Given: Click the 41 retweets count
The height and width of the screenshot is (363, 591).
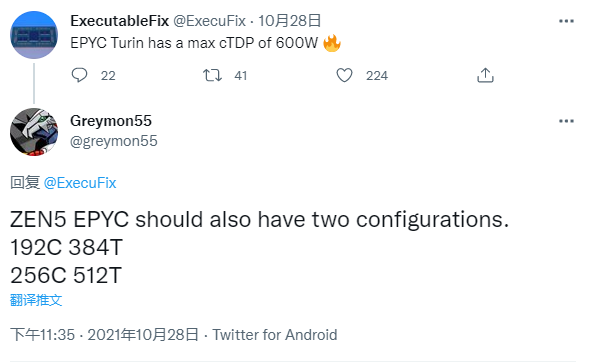Looking at the screenshot, I should (240, 76).
